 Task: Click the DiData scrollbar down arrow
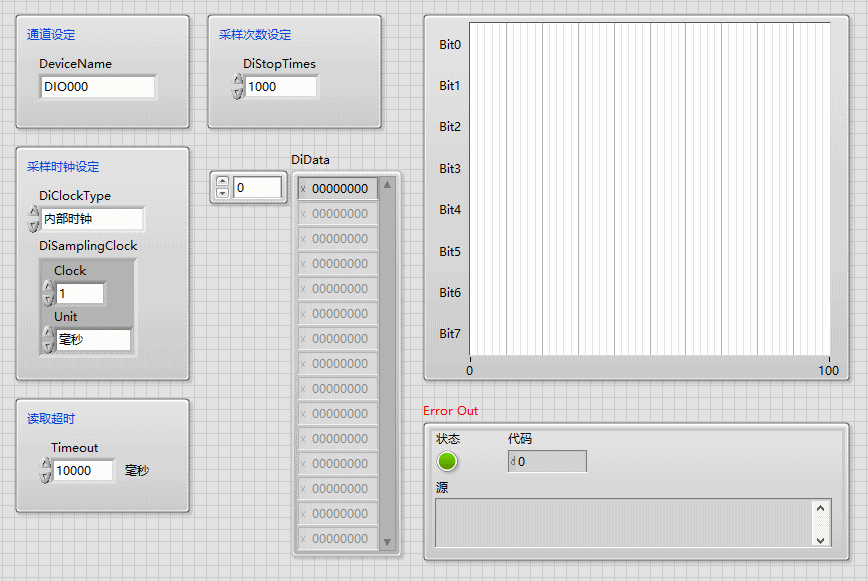(388, 542)
